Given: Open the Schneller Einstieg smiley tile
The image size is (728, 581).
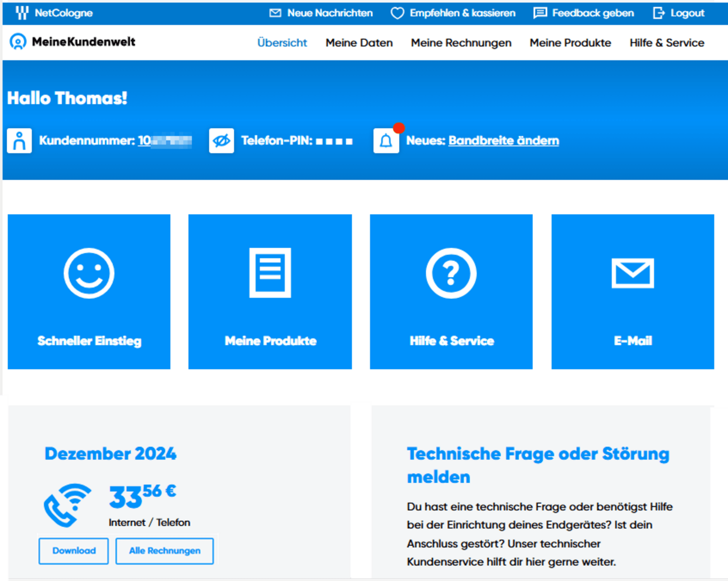Looking at the screenshot, I should 89,292.
